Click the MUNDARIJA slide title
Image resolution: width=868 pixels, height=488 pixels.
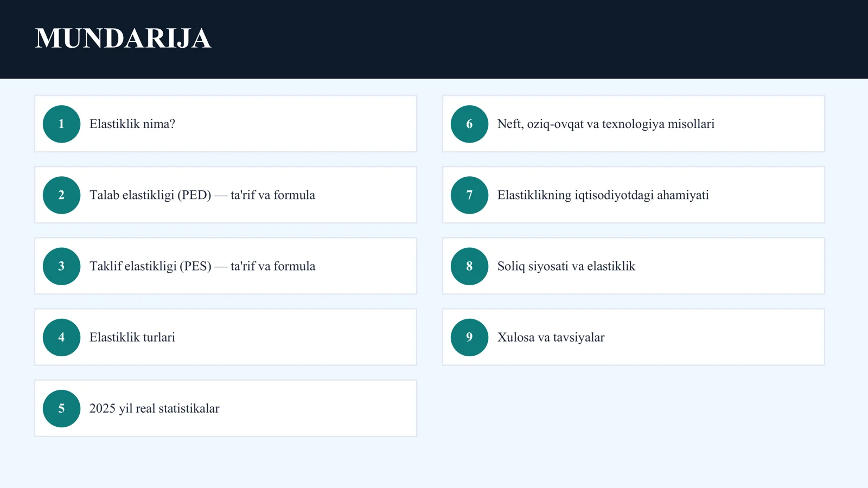(123, 38)
